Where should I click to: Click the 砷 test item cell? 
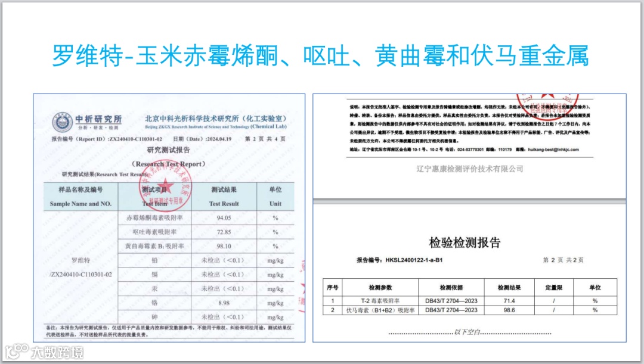click(x=154, y=317)
